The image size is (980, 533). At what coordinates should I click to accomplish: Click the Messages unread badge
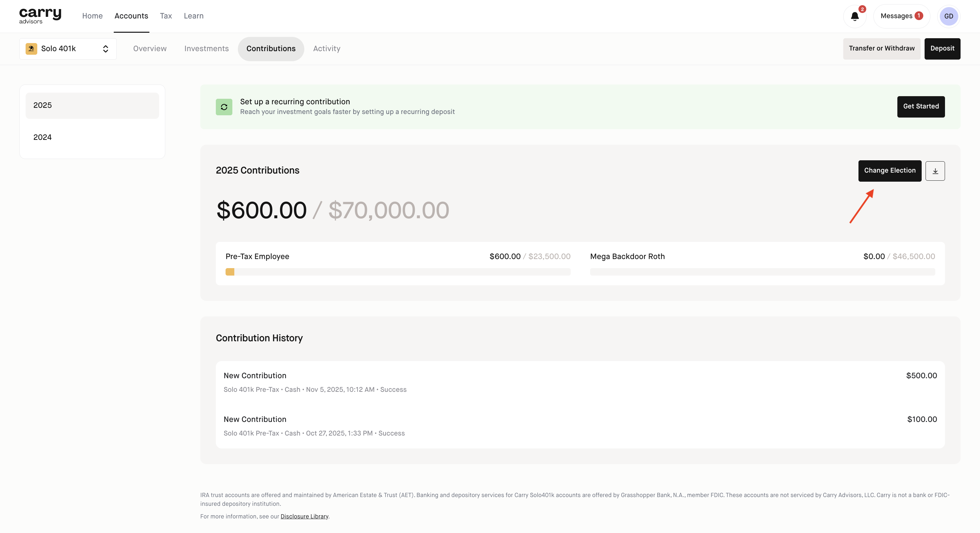[918, 16]
